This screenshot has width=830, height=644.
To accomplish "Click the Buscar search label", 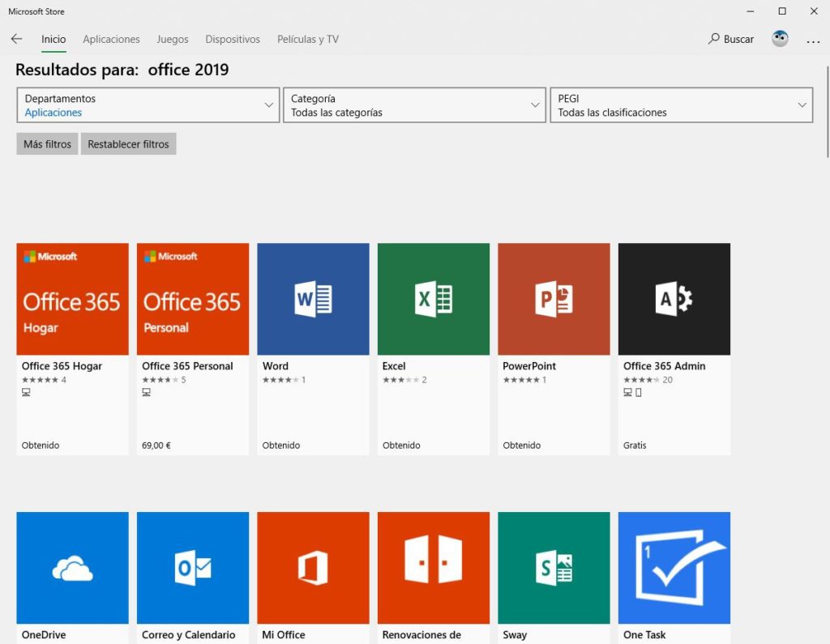I will [738, 39].
